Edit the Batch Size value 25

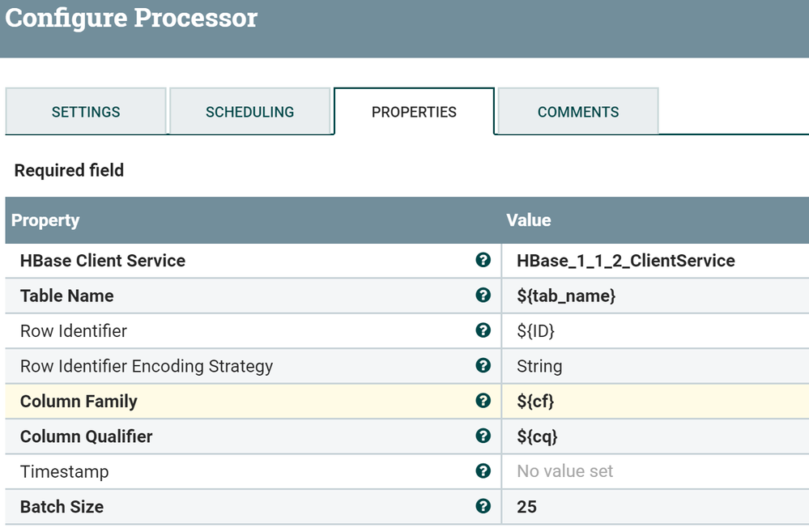tap(527, 507)
